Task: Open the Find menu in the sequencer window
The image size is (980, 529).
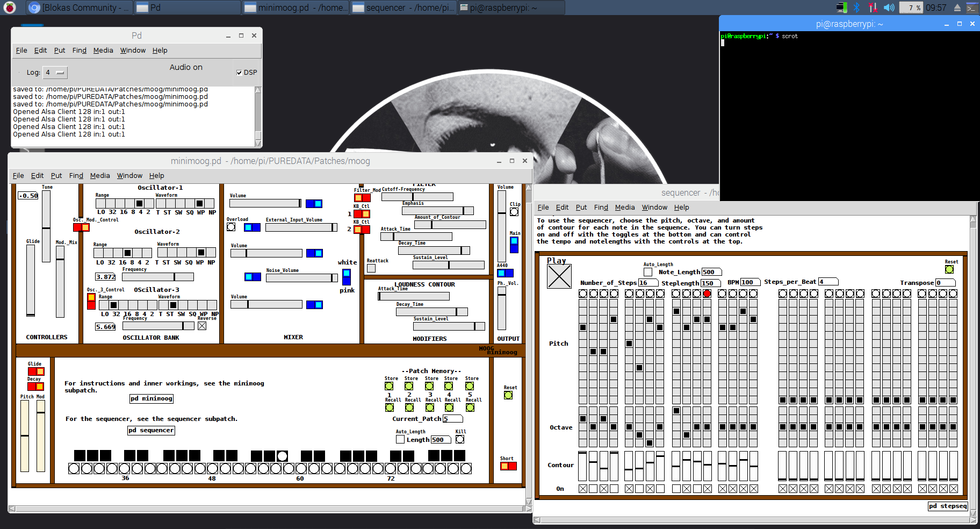Action: pos(601,207)
